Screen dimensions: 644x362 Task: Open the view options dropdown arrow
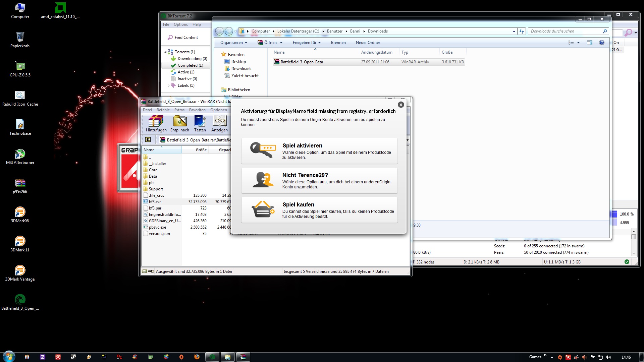click(578, 43)
